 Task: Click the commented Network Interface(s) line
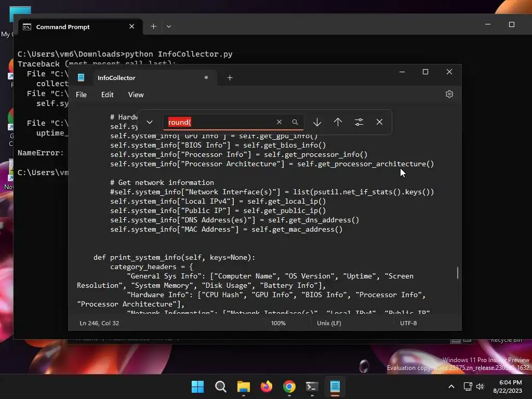pyautogui.click(x=272, y=192)
